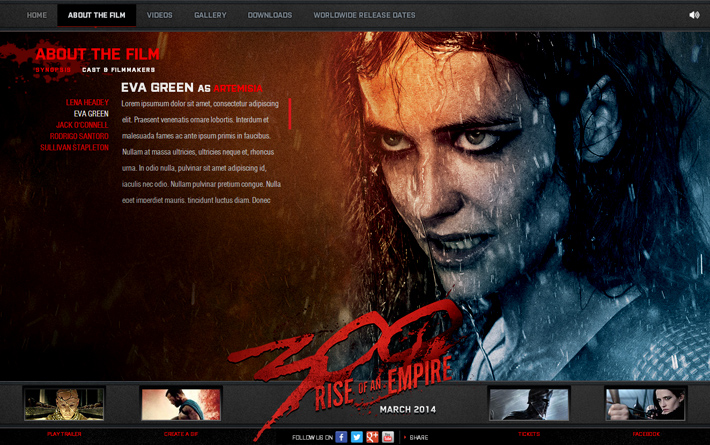Screen dimensions: 710x445
Task: Select Rodrigo Santoro in cast list
Action: tap(79, 136)
